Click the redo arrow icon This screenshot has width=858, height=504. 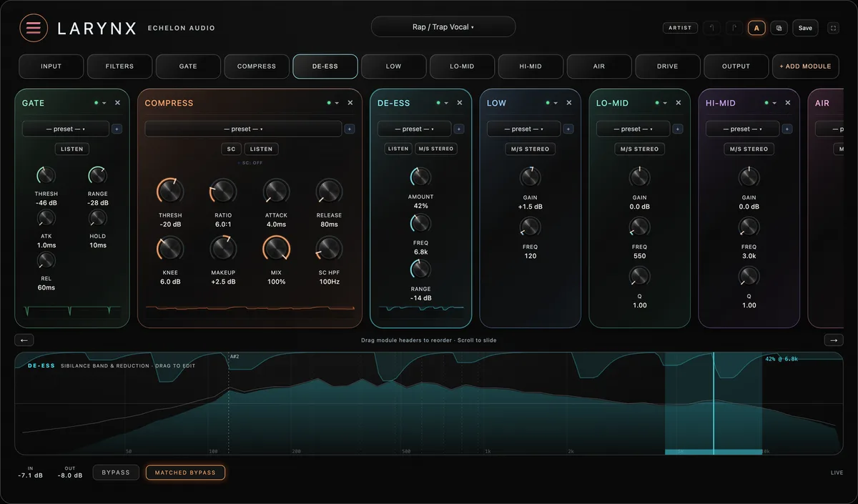(x=734, y=28)
